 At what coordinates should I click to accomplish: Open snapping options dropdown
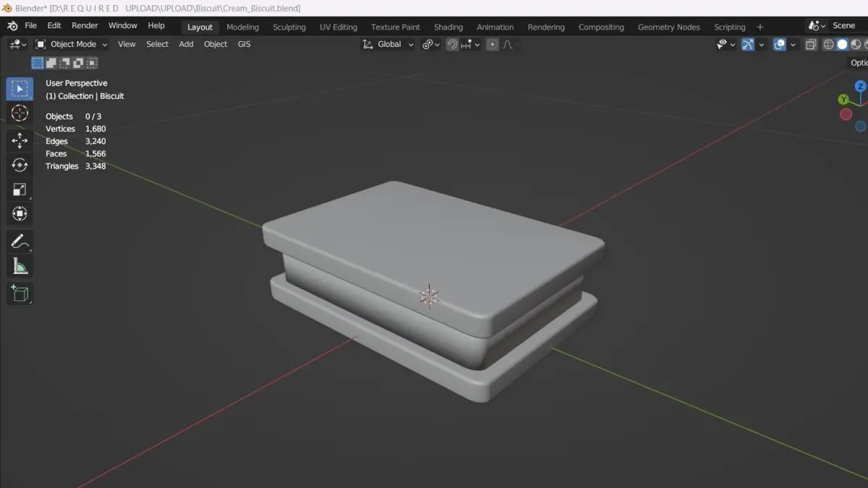coord(470,44)
